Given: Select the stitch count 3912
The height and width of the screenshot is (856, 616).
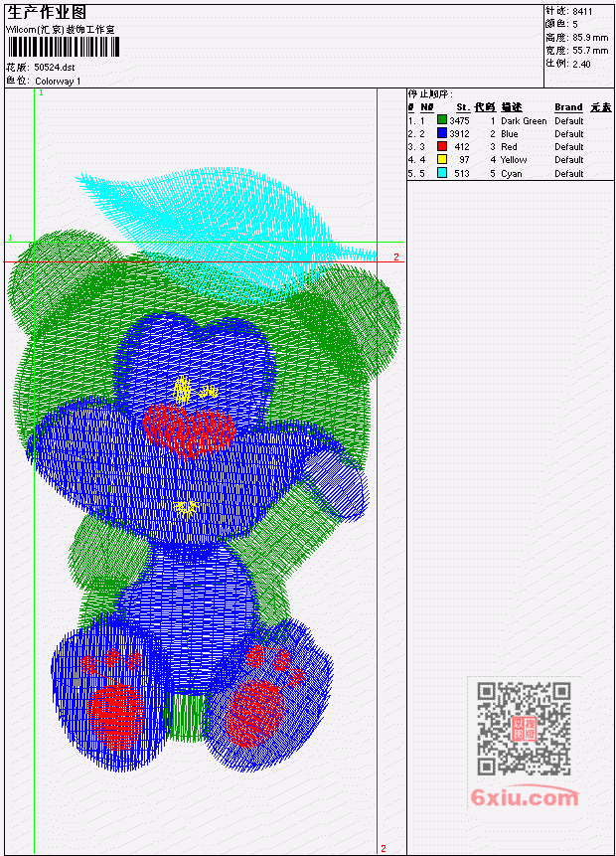Looking at the screenshot, I should click(459, 134).
